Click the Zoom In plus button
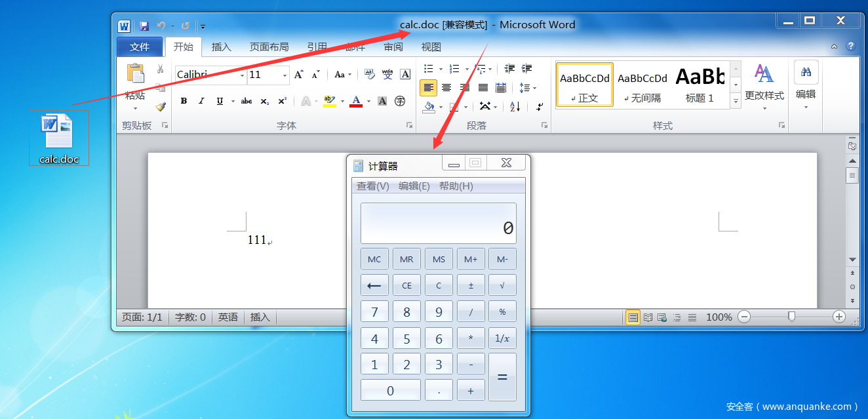Image resolution: width=868 pixels, height=419 pixels. 839,317
